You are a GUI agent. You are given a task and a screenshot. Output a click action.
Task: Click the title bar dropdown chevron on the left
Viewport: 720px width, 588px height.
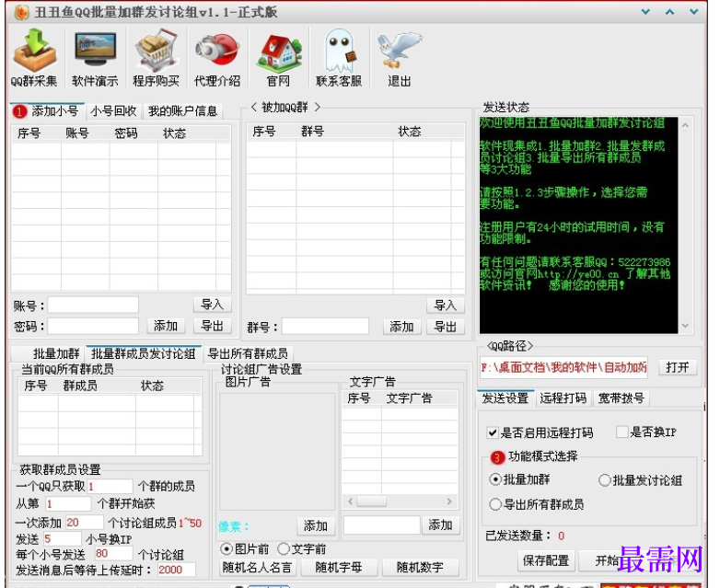tap(645, 12)
